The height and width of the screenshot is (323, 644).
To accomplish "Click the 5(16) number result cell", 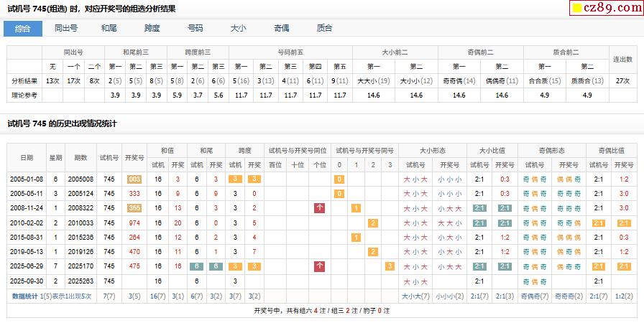I will (241, 81).
